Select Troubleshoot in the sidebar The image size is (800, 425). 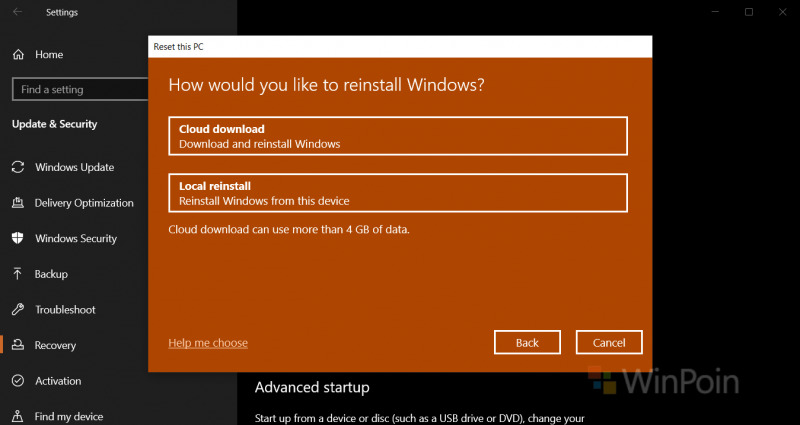(x=65, y=310)
